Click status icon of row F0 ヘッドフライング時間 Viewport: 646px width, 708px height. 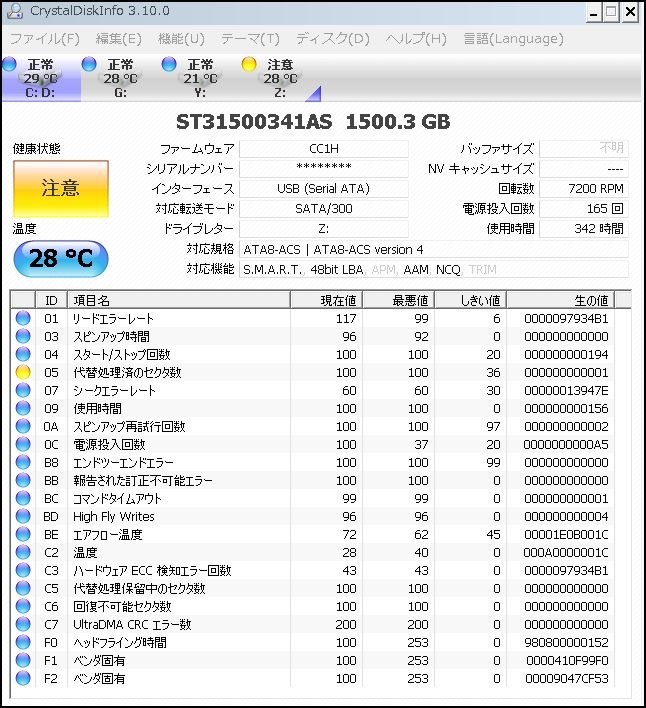23,642
